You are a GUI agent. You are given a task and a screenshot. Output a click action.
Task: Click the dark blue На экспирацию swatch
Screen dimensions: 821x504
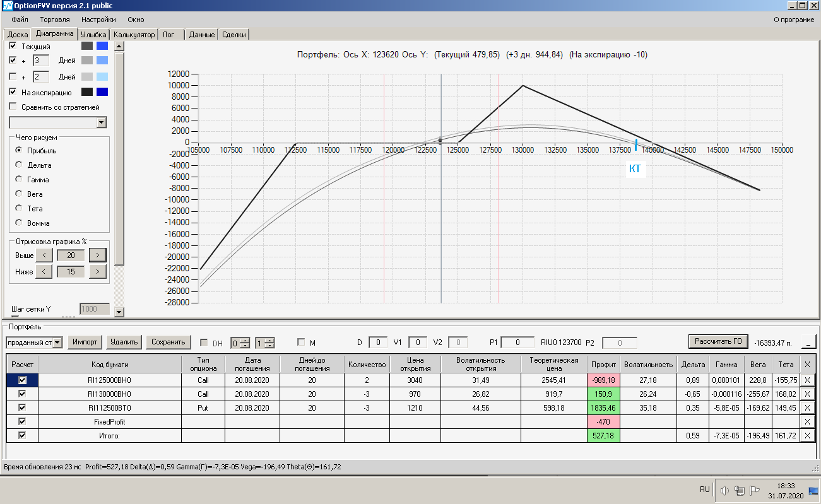tap(102, 92)
